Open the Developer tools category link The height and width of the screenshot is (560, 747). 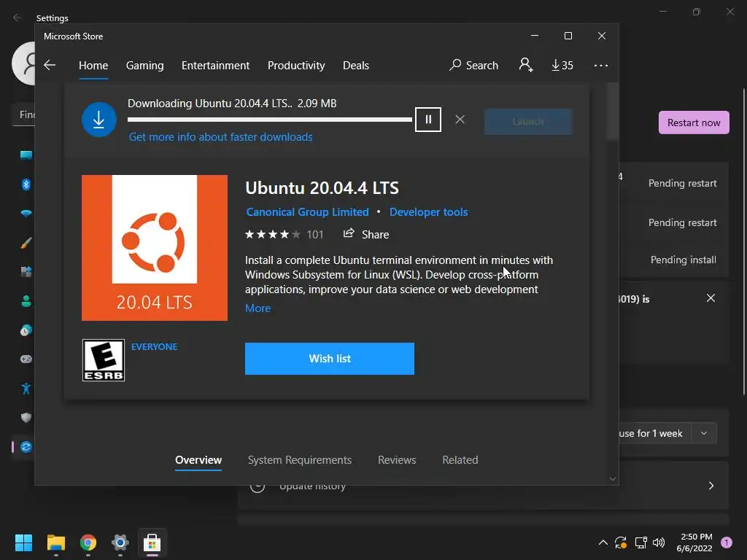[429, 212]
